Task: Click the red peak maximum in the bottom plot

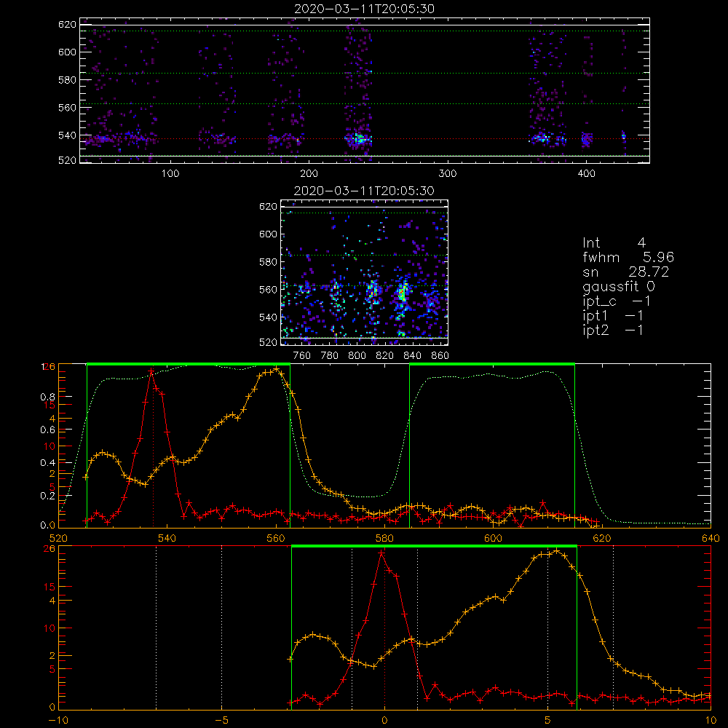Action: tap(381, 553)
